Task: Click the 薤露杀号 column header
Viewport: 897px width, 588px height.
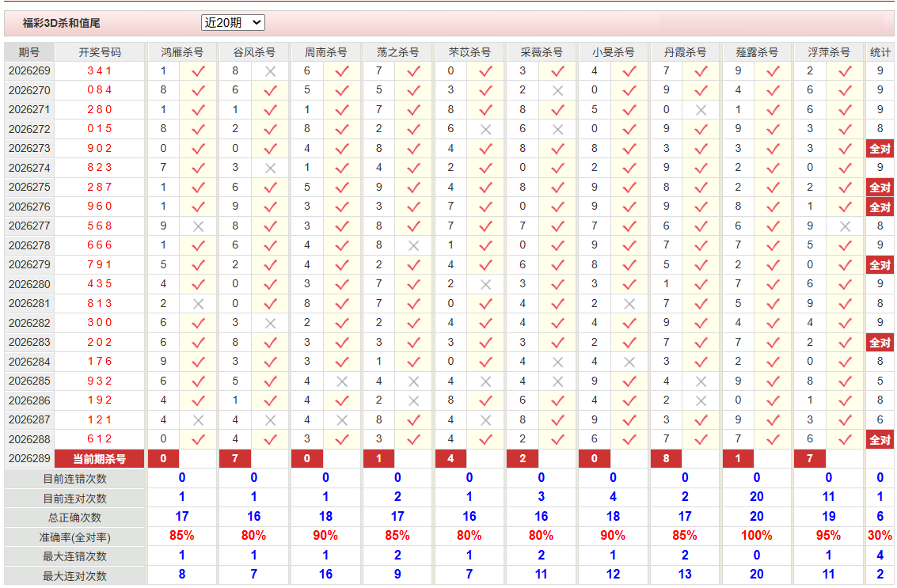Action: tap(757, 52)
